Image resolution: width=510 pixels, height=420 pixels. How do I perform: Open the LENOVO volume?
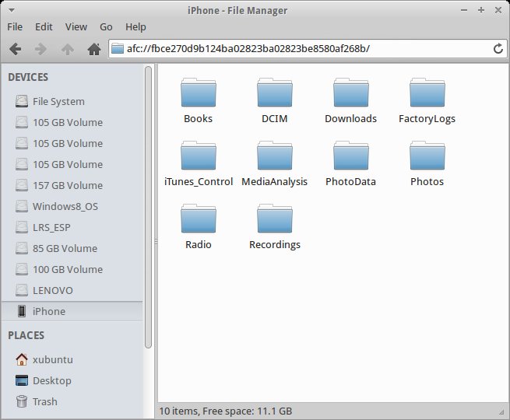53,290
